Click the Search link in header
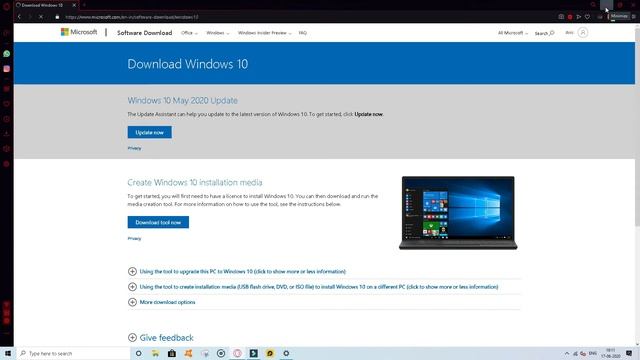 (x=544, y=33)
